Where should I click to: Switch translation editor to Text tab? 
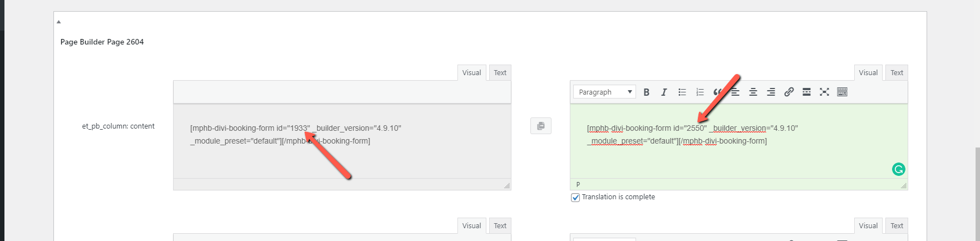(897, 73)
